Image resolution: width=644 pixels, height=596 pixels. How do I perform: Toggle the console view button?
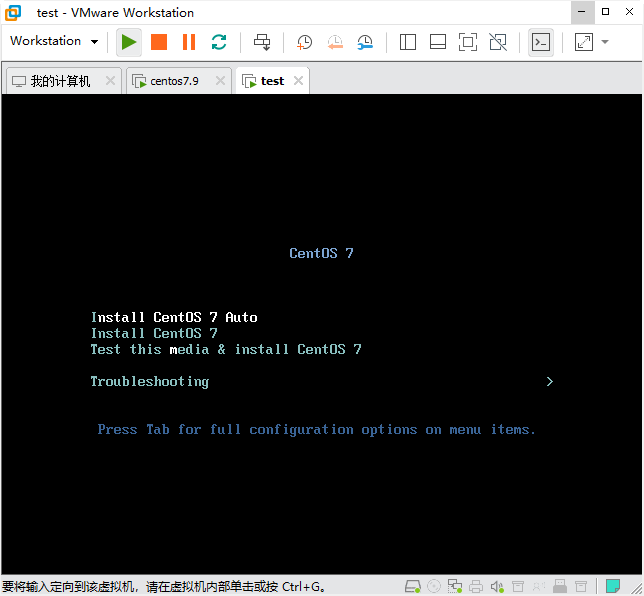(x=540, y=42)
